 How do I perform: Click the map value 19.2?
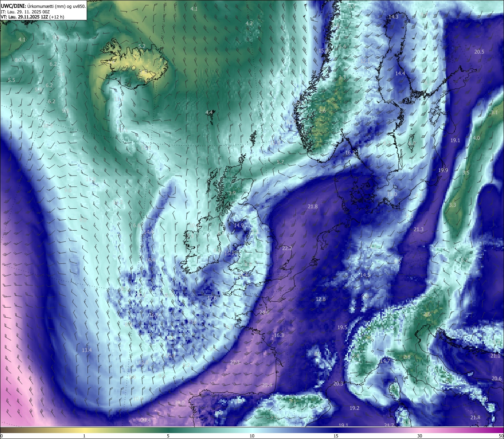pyautogui.click(x=354, y=408)
